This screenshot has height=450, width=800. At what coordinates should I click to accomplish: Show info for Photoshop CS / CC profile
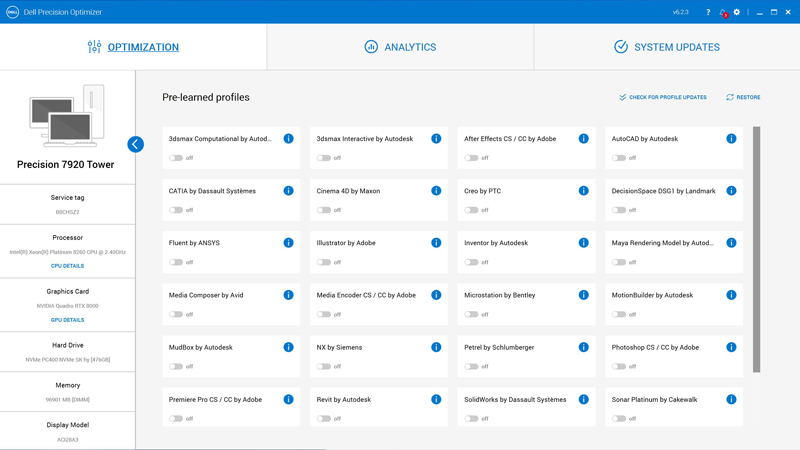click(x=731, y=347)
